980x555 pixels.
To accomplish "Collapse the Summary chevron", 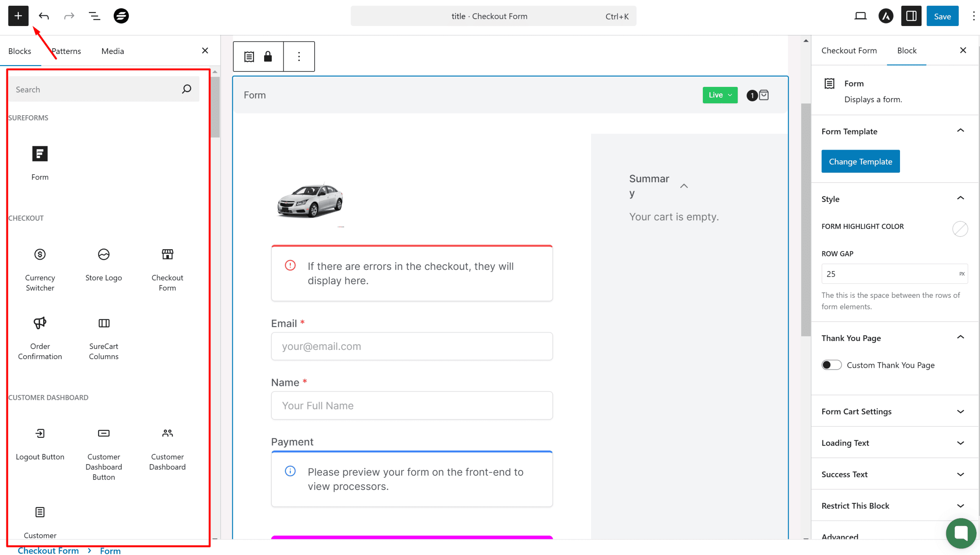I will pos(684,186).
